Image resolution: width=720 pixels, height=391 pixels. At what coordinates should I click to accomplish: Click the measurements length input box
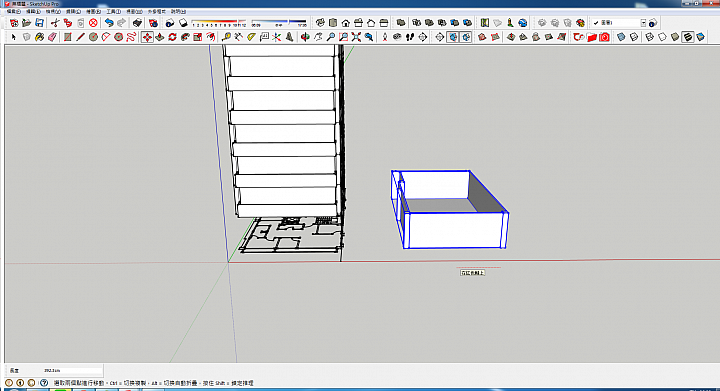coord(73,370)
